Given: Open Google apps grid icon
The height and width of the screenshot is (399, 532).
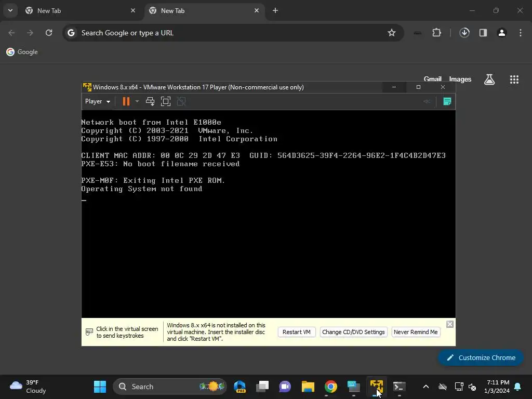Looking at the screenshot, I should click(514, 79).
